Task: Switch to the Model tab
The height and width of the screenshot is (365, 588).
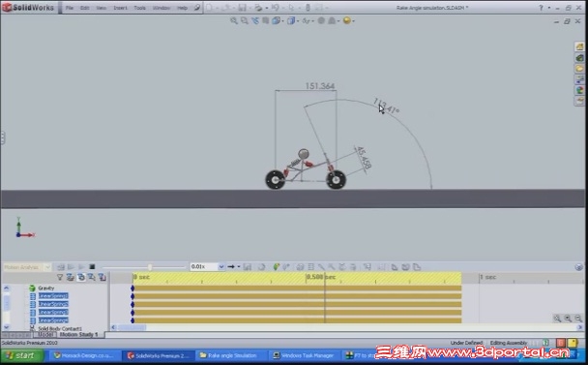Action: pos(45,334)
